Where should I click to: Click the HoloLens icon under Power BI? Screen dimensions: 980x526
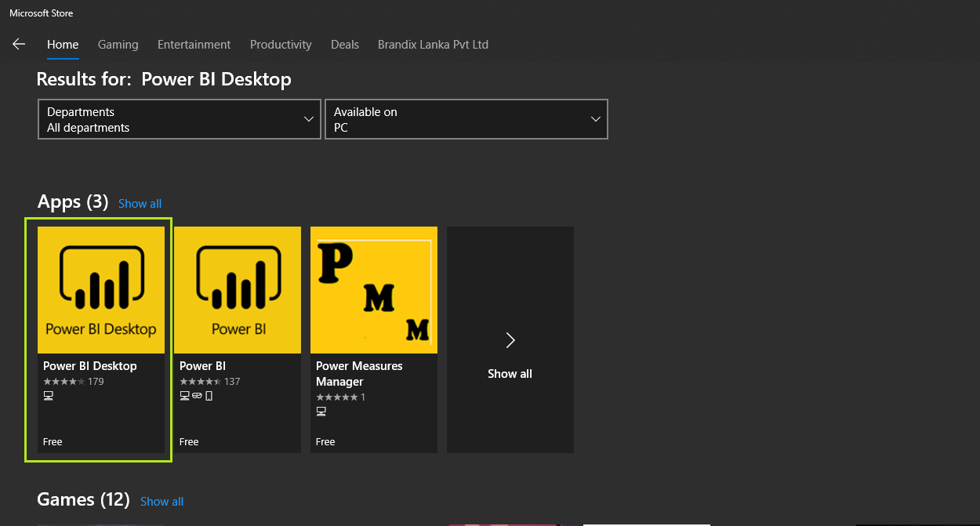coord(197,396)
